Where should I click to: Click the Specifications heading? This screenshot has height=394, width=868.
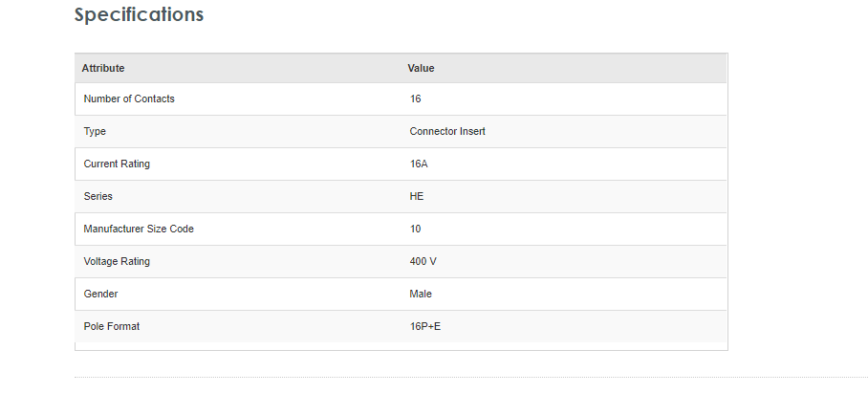[139, 14]
